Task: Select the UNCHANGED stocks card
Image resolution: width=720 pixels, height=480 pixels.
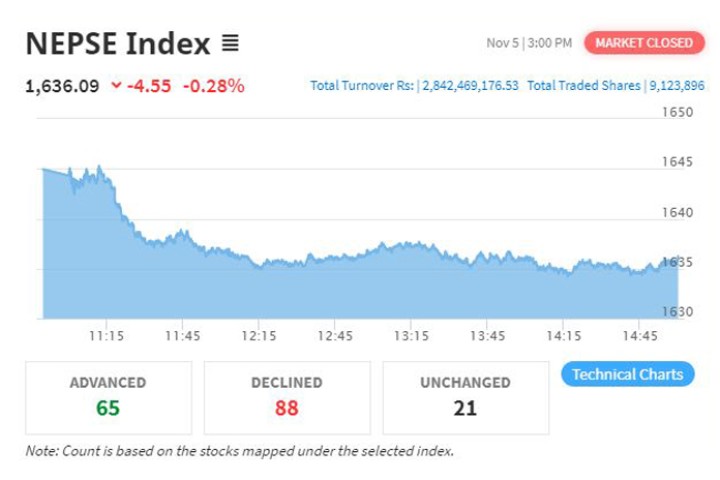Action: [x=466, y=397]
